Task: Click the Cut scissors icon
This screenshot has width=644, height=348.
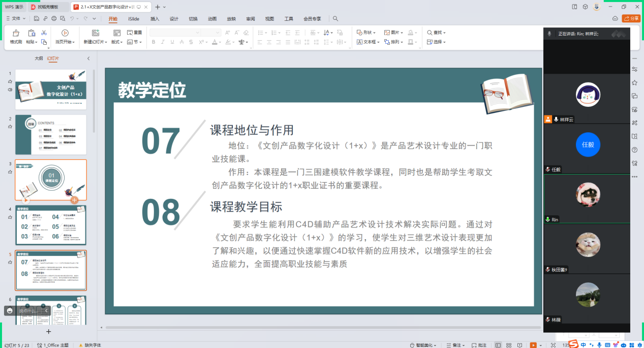Action: [x=44, y=33]
